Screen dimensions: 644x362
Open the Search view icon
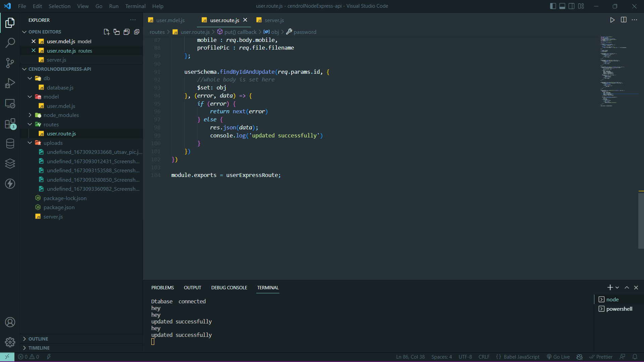point(10,43)
